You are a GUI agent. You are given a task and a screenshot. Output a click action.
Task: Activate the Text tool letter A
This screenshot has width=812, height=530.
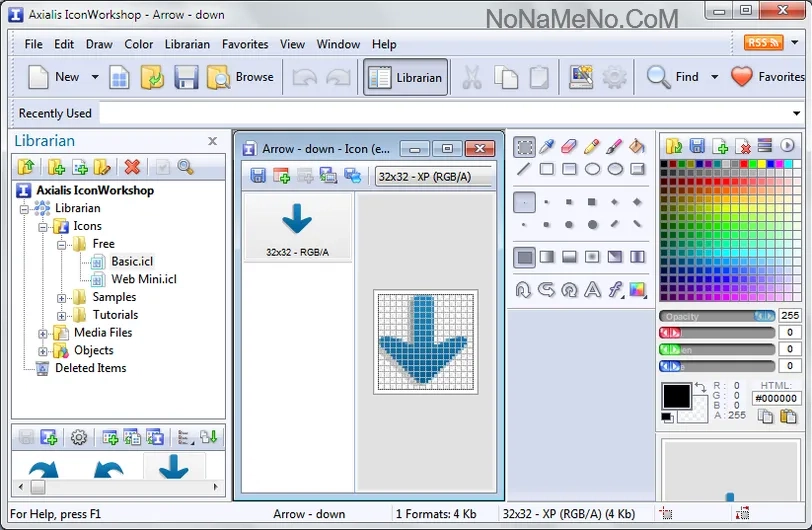click(592, 290)
